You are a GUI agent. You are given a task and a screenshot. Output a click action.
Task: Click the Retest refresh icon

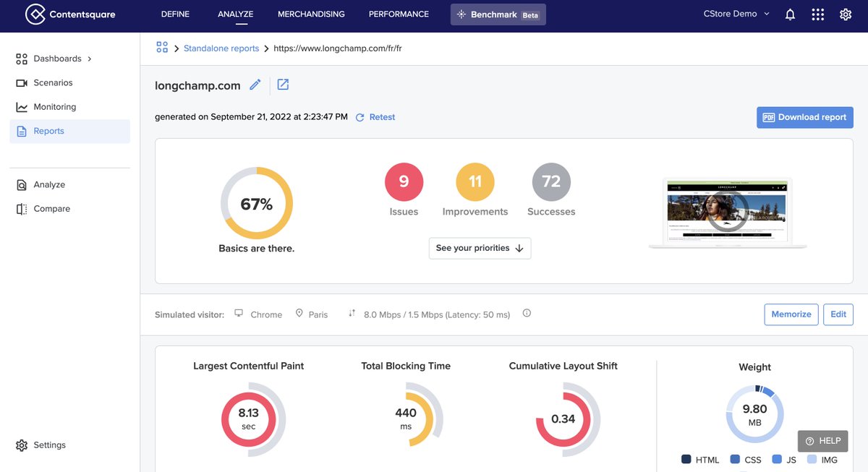(x=360, y=117)
